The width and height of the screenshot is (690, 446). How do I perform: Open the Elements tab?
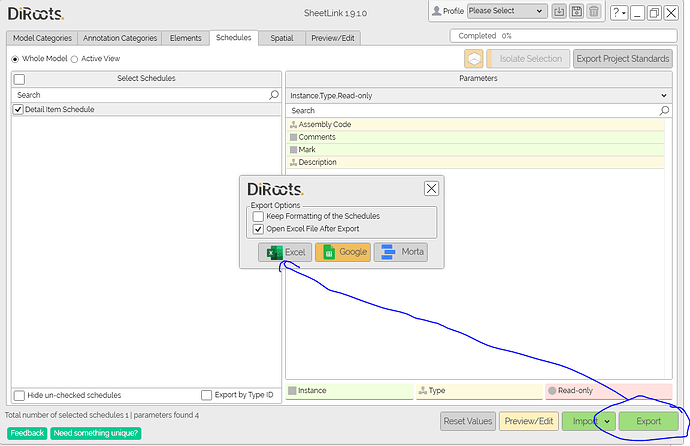click(x=185, y=38)
